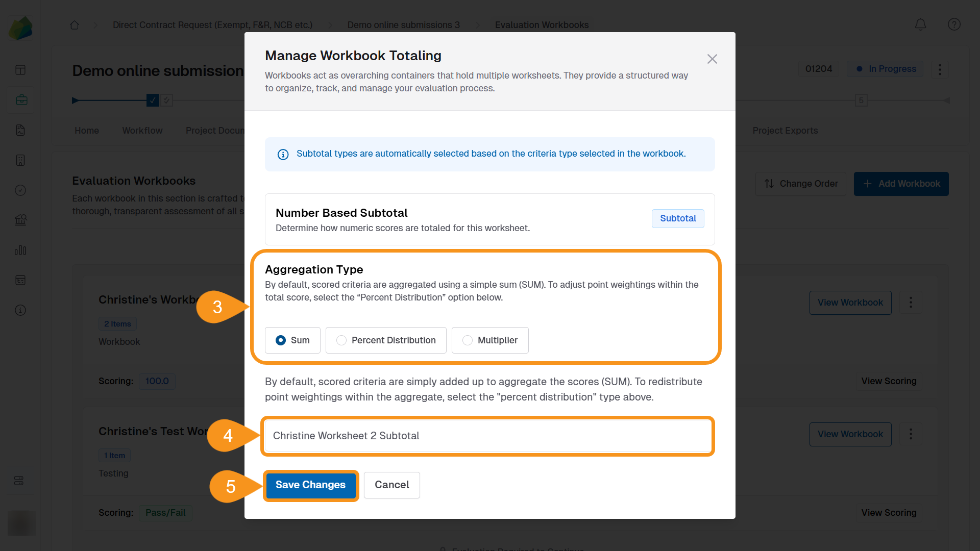This screenshot has width=980, height=551.
Task: Open the kebab menu on Christine's Test Workbook
Action: (911, 434)
